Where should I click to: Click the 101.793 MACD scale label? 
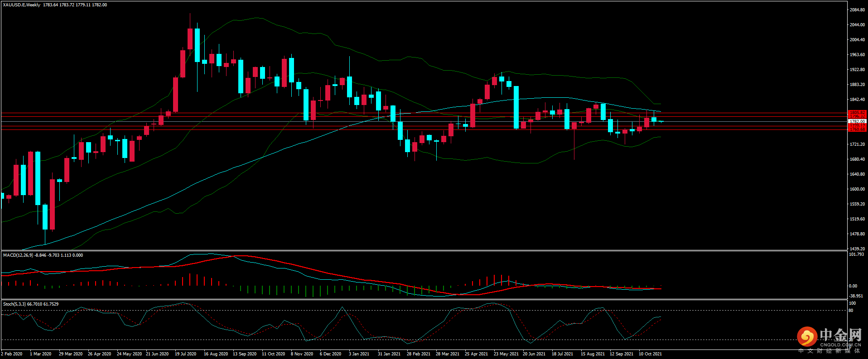(856, 254)
